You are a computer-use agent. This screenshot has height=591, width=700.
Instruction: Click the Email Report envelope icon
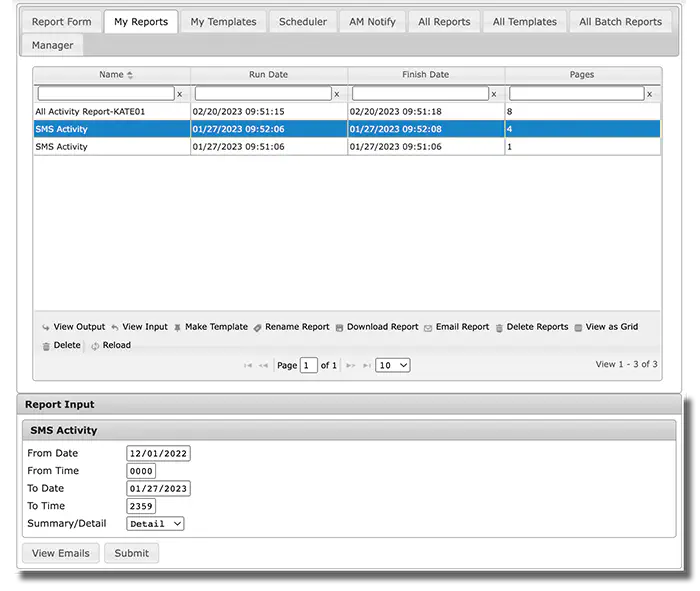point(428,328)
